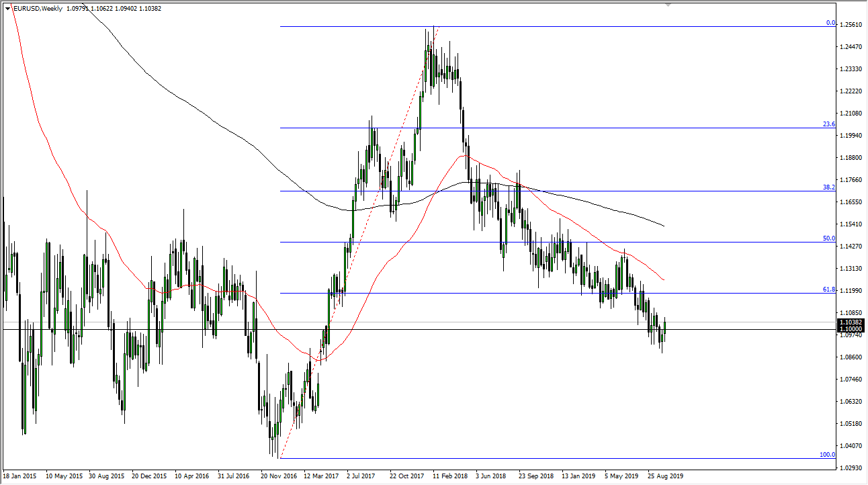
Task: Click the 1.15410 price axis label
Action: [851, 224]
